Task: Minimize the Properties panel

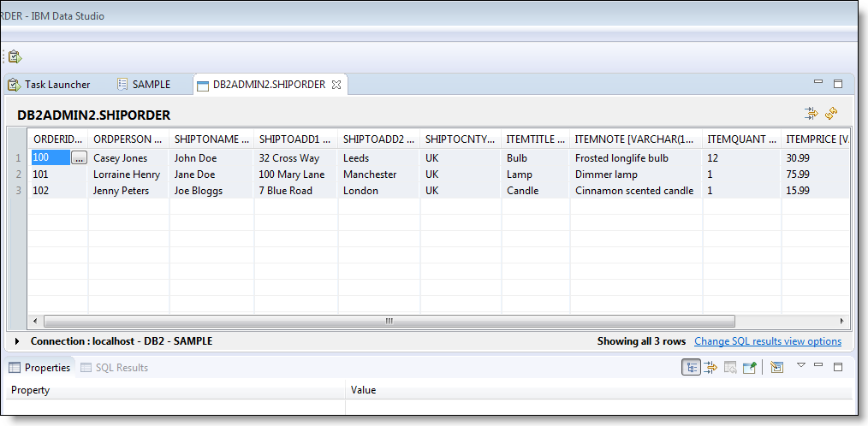Action: 818,364
